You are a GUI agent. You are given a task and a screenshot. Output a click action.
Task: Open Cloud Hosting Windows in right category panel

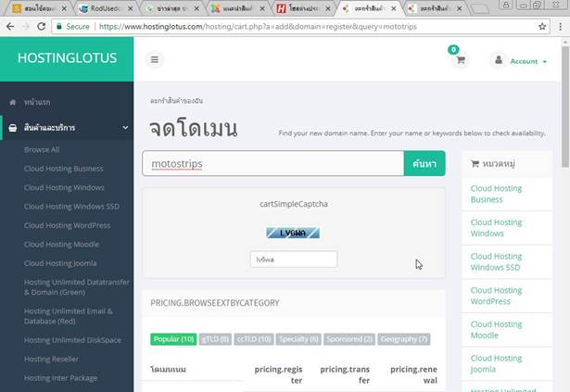click(x=496, y=228)
